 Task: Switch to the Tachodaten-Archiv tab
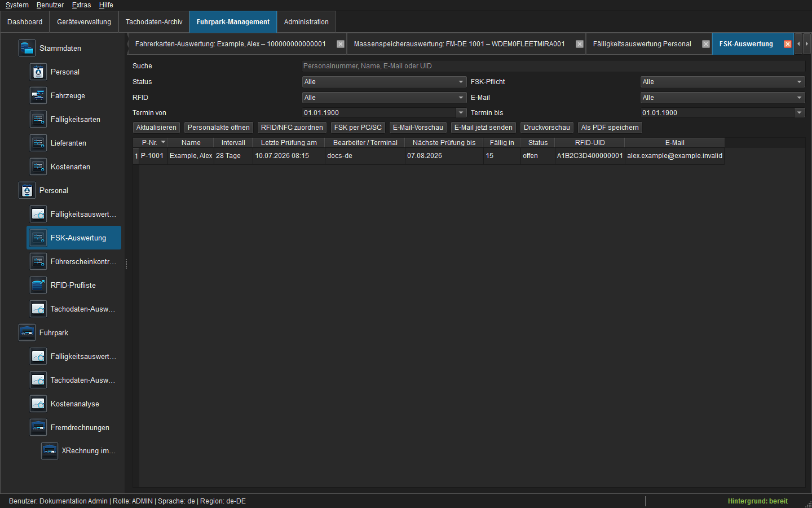tap(154, 22)
